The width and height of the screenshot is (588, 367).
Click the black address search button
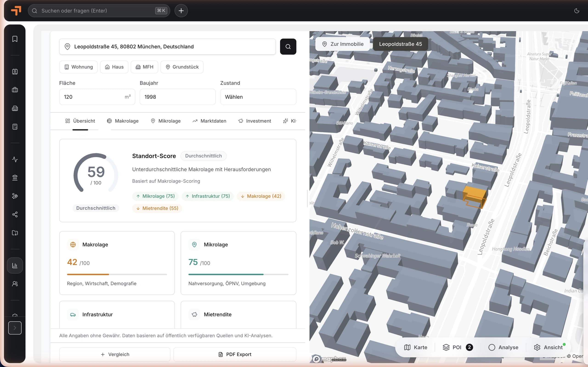(288, 47)
